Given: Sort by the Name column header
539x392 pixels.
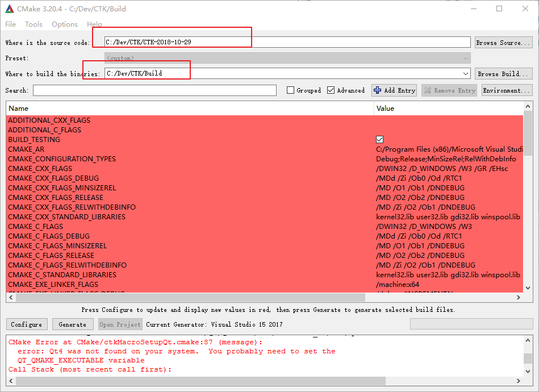Looking at the screenshot, I should click(190, 109).
